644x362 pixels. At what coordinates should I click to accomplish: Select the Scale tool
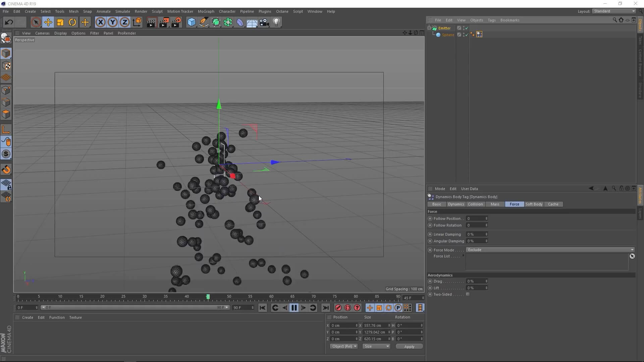point(60,22)
